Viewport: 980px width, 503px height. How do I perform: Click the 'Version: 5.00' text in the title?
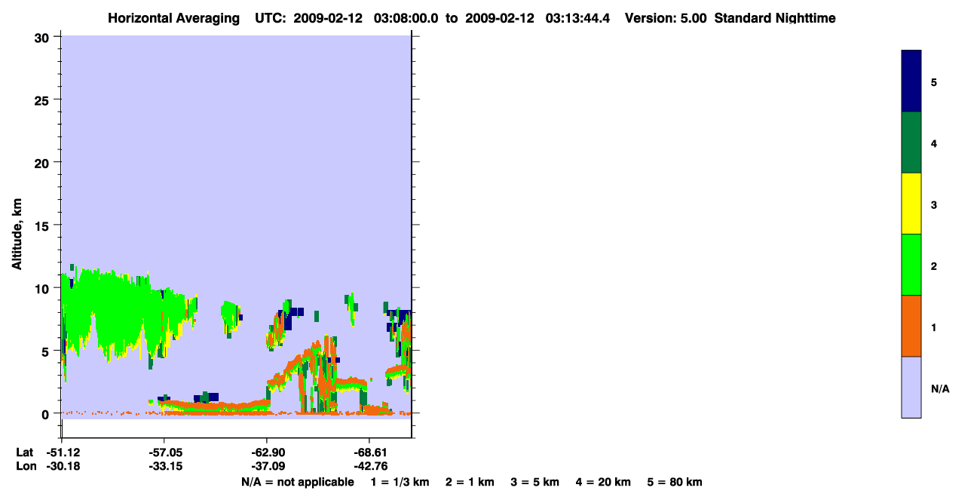tap(666, 18)
